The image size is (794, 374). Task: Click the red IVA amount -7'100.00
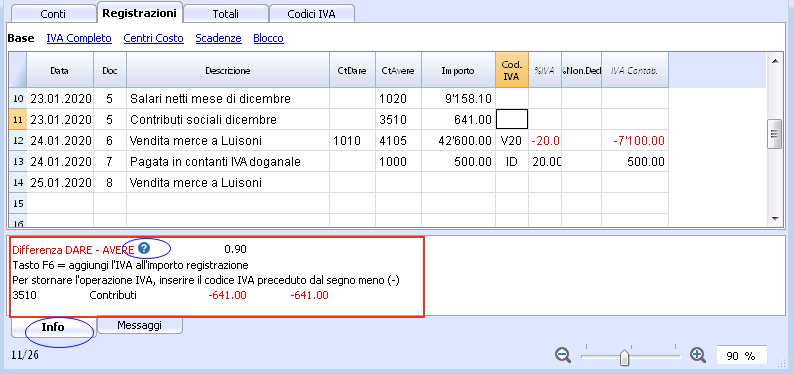(x=635, y=141)
